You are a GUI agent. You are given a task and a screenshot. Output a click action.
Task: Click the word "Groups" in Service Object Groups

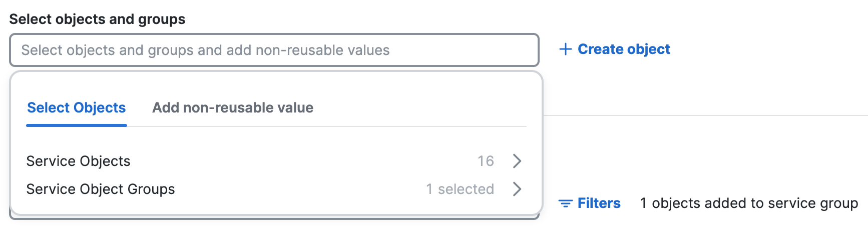[x=151, y=189]
